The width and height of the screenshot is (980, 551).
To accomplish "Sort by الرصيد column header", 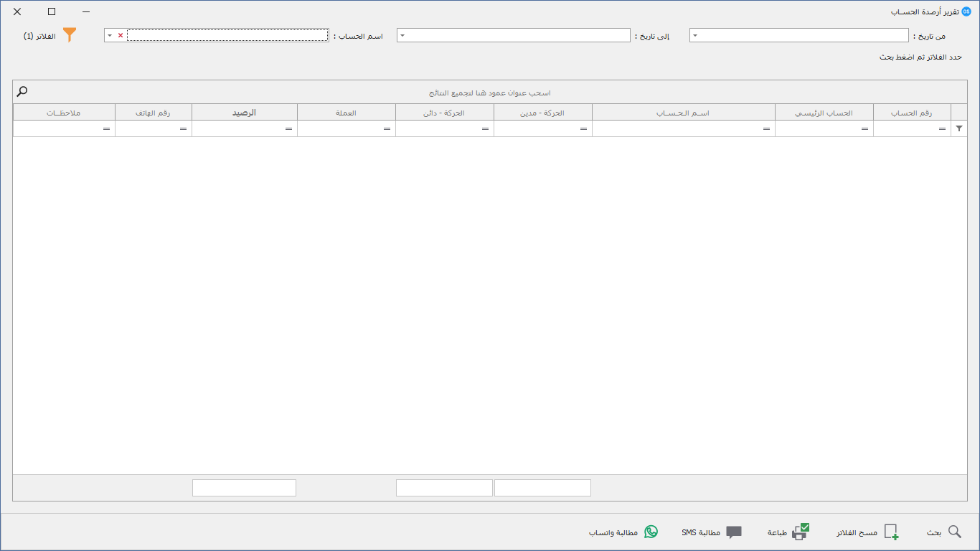I will [245, 113].
